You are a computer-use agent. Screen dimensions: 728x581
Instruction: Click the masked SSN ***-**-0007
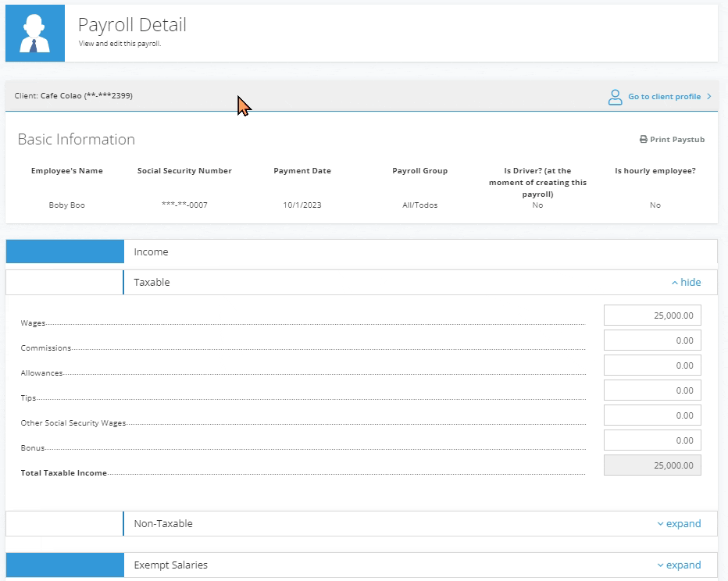(184, 205)
